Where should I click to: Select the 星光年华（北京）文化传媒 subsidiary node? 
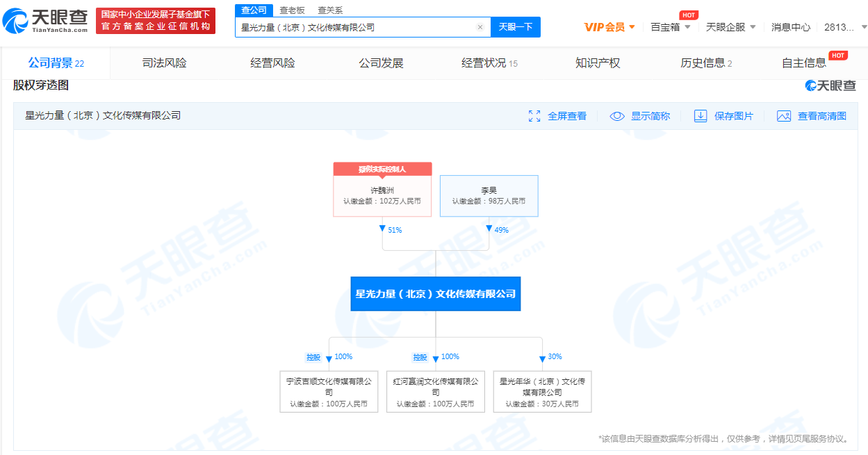pyautogui.click(x=542, y=392)
